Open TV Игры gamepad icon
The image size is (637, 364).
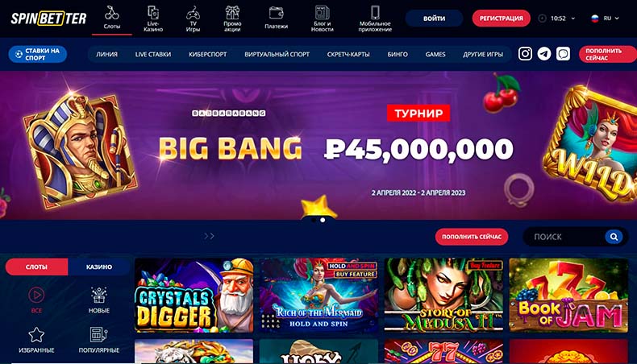(x=193, y=13)
